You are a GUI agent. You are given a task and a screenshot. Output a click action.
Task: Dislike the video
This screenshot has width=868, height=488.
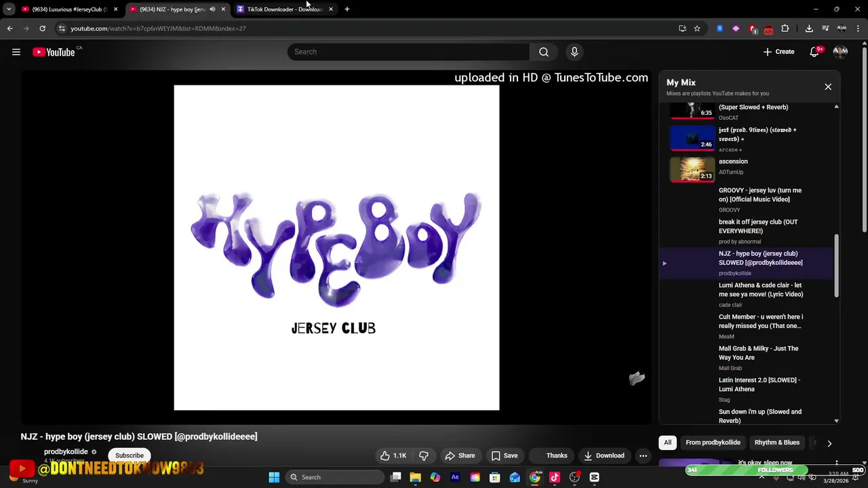coord(424,455)
